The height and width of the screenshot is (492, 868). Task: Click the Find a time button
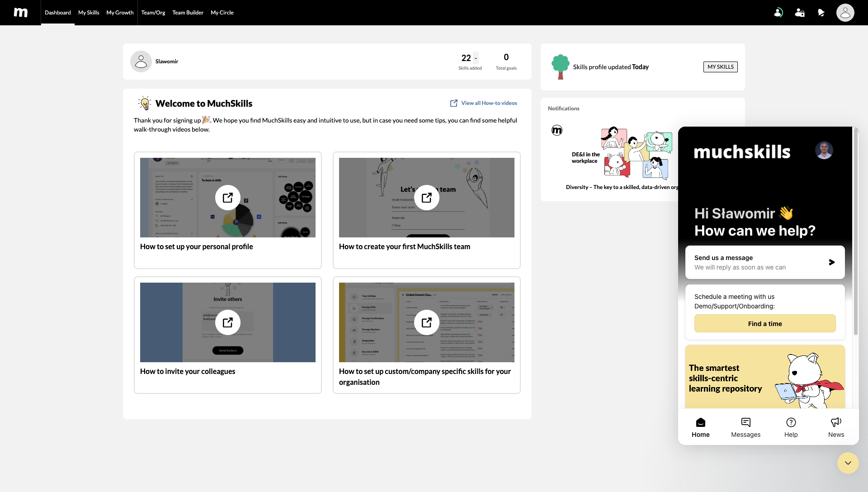(764, 324)
